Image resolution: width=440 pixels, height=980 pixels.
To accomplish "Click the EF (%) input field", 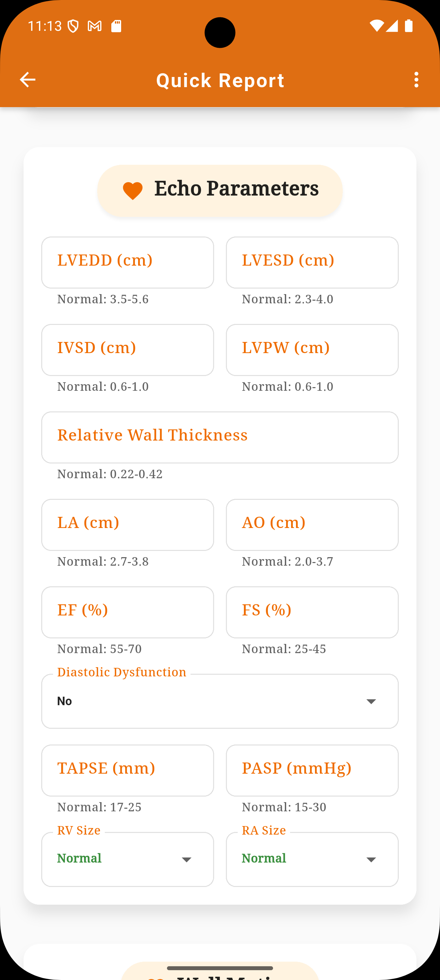I will 127,612.
